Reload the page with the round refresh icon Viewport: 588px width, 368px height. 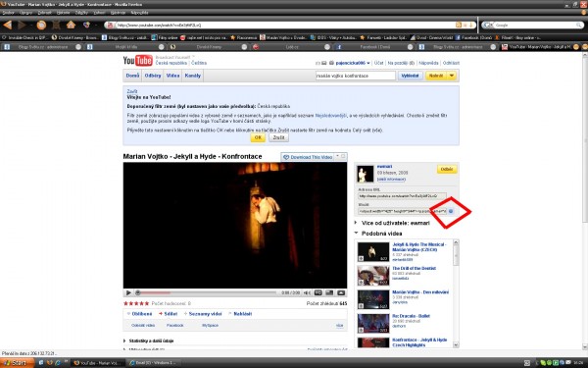[x=41, y=25]
